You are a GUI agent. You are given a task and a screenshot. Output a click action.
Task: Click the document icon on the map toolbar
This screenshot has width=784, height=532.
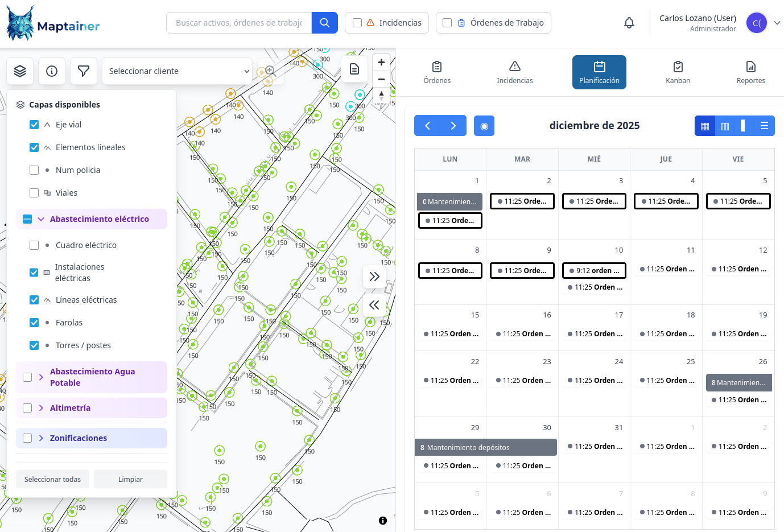[x=354, y=68]
